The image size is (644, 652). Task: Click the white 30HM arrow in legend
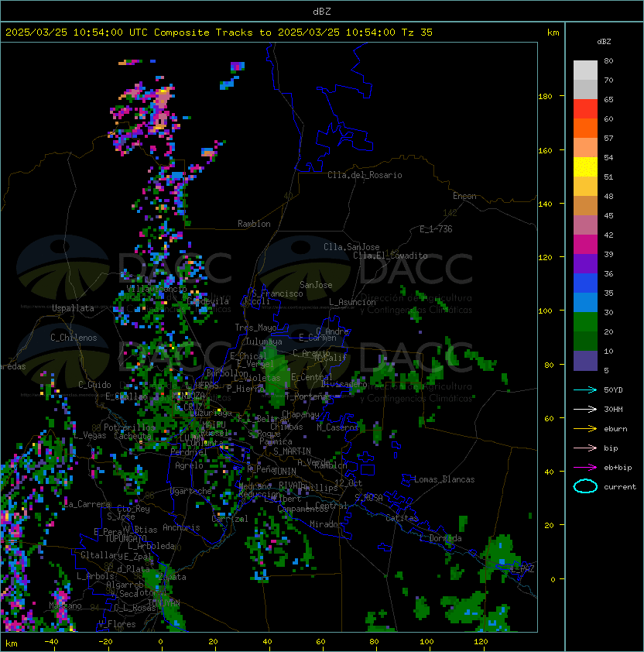pos(585,409)
